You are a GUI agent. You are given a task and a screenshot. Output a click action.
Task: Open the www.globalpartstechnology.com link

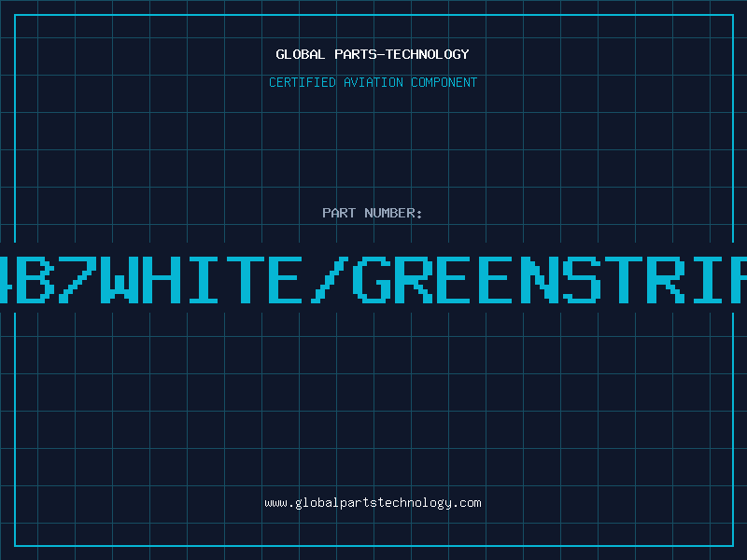[373, 503]
